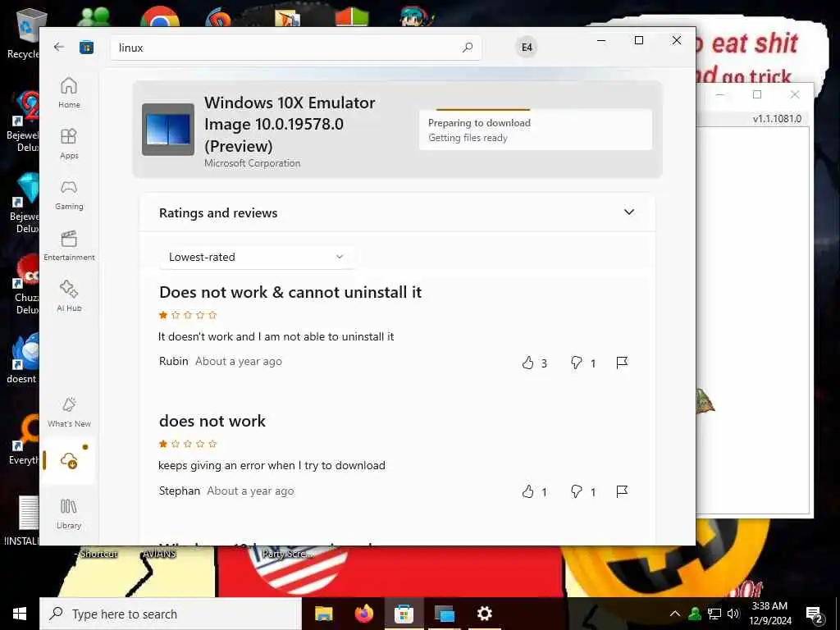Click the Store search field containing linux
The image size is (840, 630).
click(295, 48)
